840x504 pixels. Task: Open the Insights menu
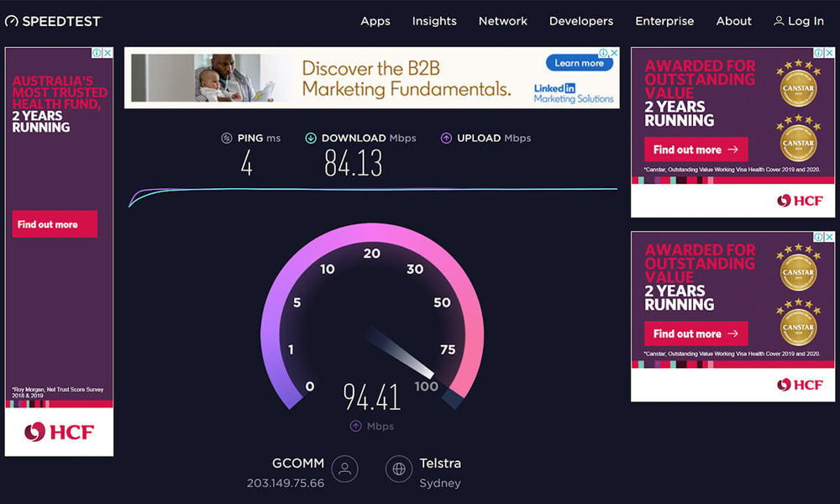[434, 21]
